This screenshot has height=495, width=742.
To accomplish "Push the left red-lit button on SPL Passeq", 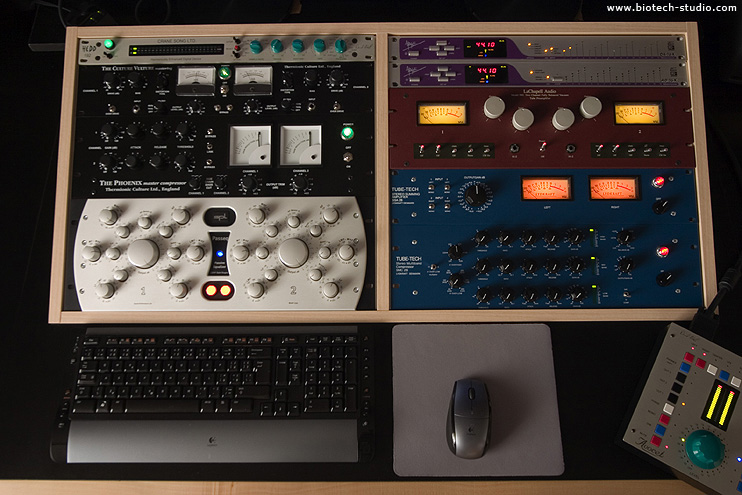I will point(211,290).
